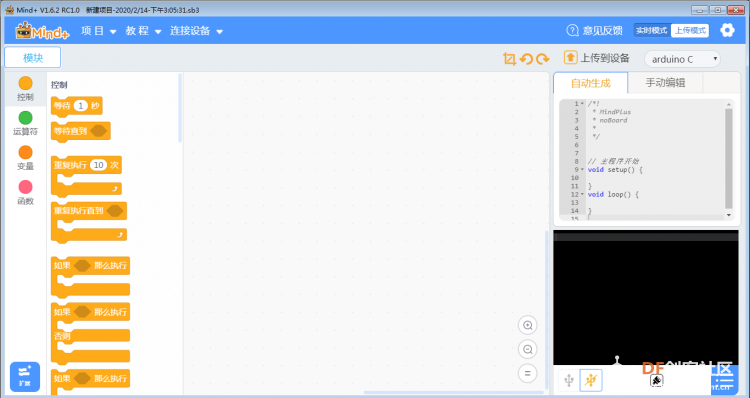Click the close serial port crossed USB icon

591,380
